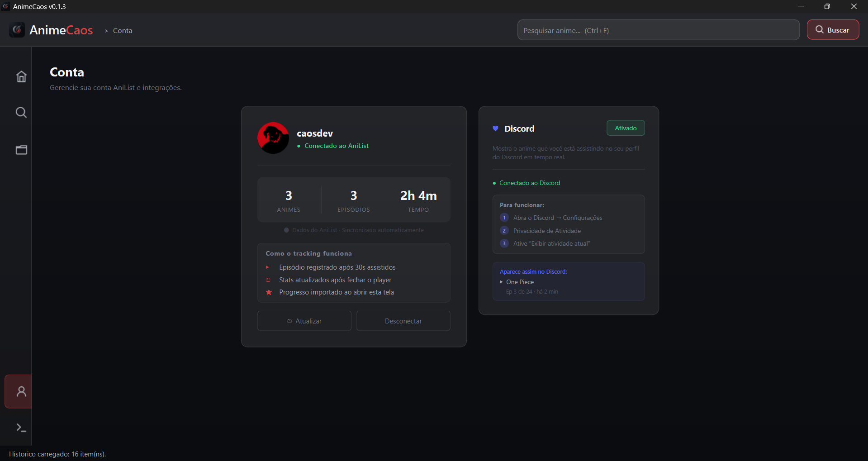
Task: Click the Conectado ao Discord status
Action: coord(526,183)
